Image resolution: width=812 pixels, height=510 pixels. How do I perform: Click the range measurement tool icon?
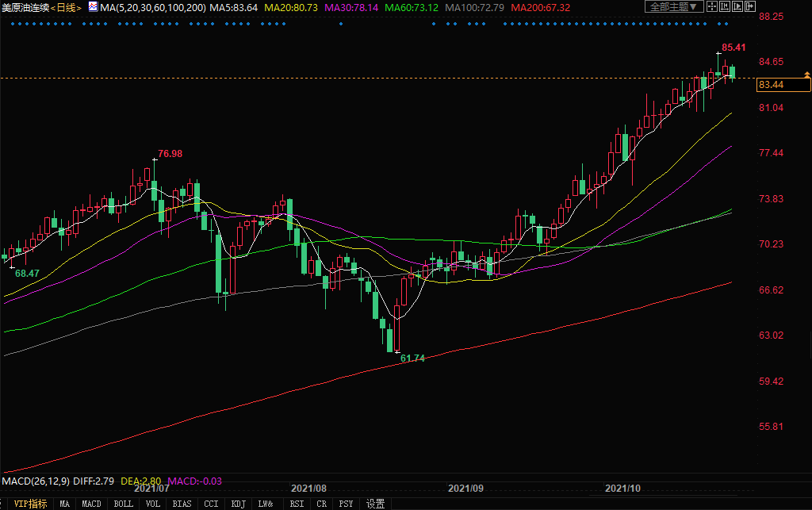(x=725, y=7)
